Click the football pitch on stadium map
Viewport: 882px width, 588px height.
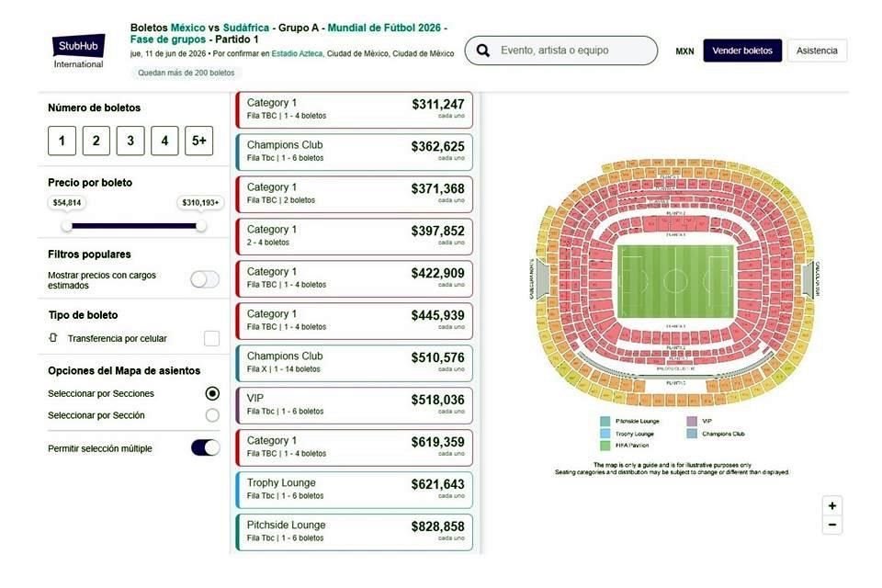(675, 280)
